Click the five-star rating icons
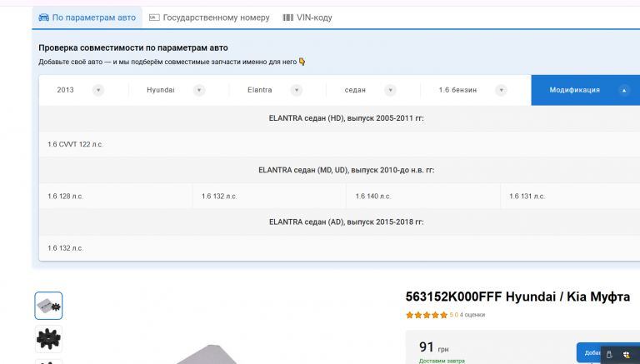 [x=427, y=315]
